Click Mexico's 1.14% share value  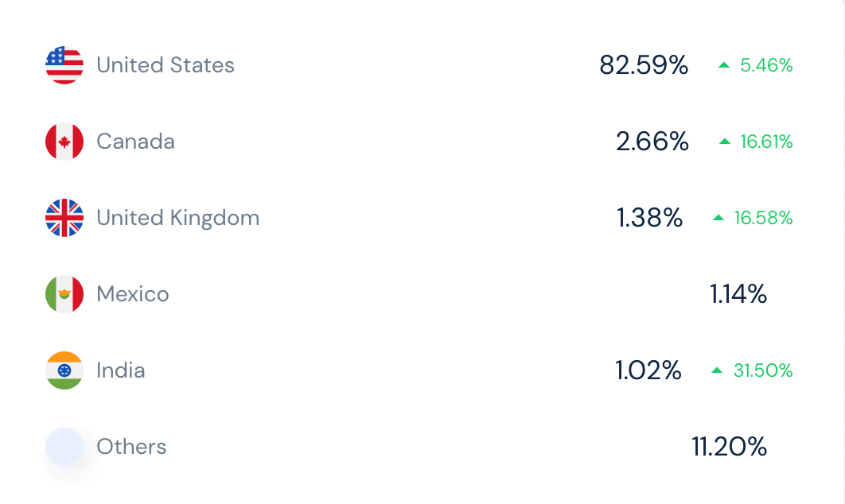[x=738, y=294]
